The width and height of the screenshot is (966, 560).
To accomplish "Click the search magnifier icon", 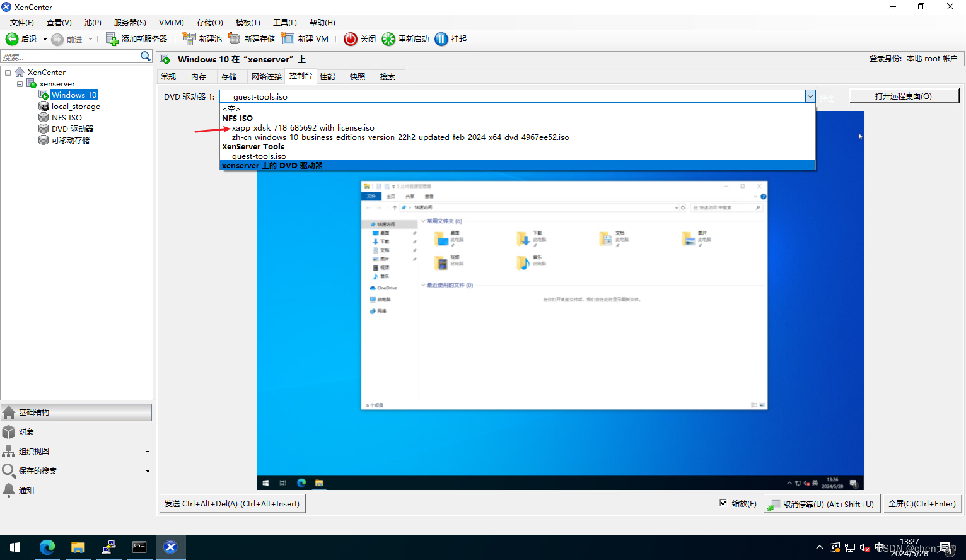I will 146,57.
